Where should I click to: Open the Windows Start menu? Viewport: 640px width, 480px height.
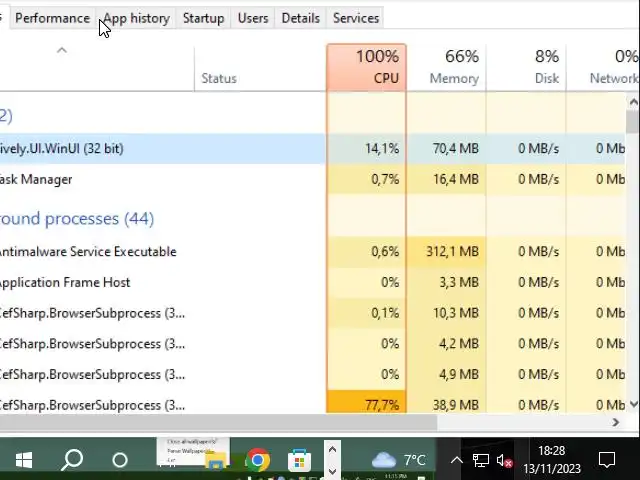tap(24, 460)
